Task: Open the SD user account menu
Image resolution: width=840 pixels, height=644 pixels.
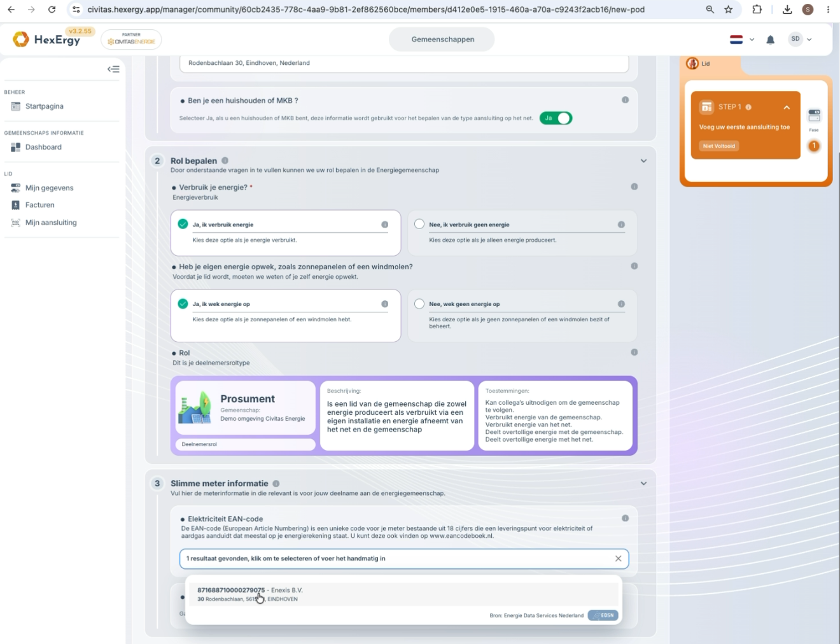Action: click(x=801, y=39)
